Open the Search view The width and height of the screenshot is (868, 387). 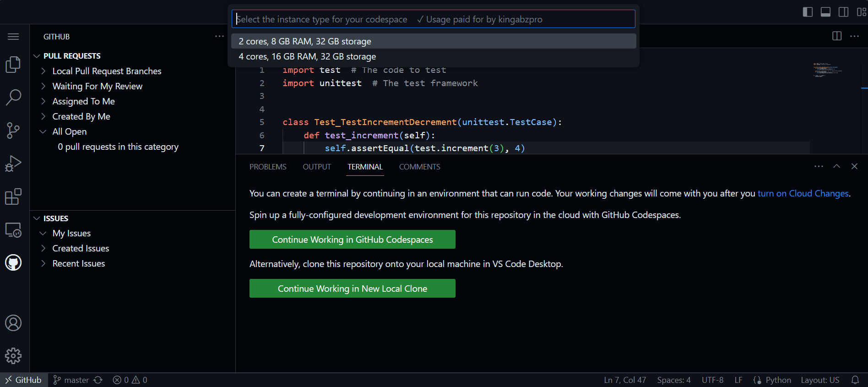tap(13, 98)
